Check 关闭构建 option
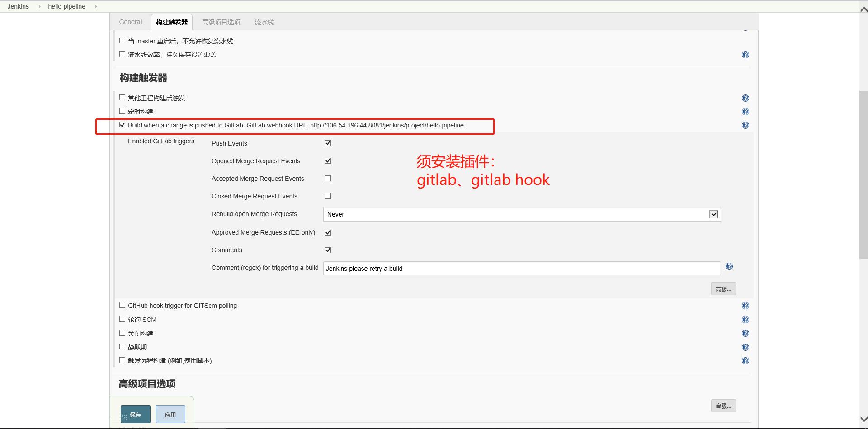868x429 pixels. click(122, 333)
